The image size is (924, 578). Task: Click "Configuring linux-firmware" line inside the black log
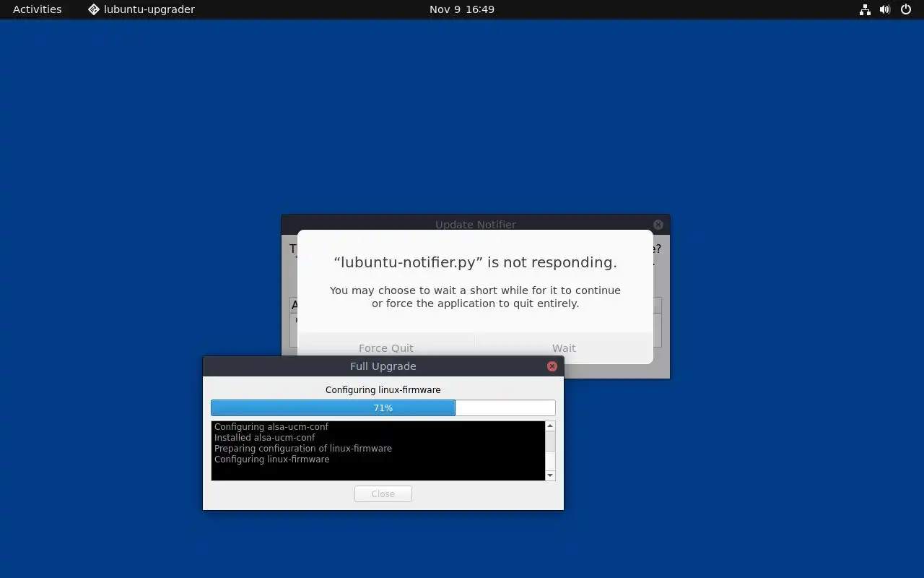coord(272,460)
